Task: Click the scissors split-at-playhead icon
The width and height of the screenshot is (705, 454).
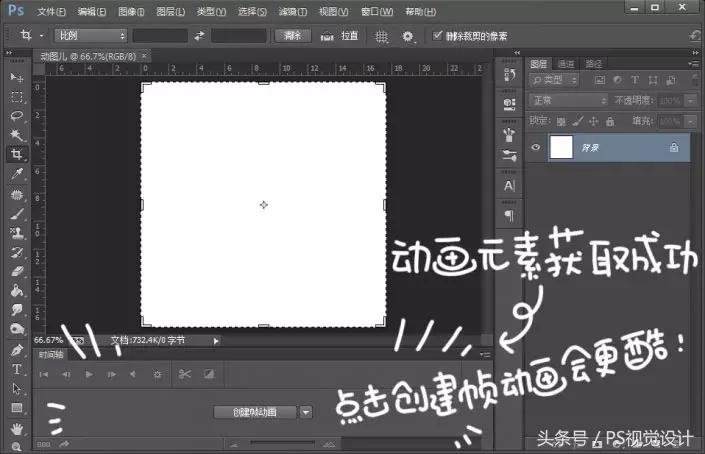Action: pos(184,374)
